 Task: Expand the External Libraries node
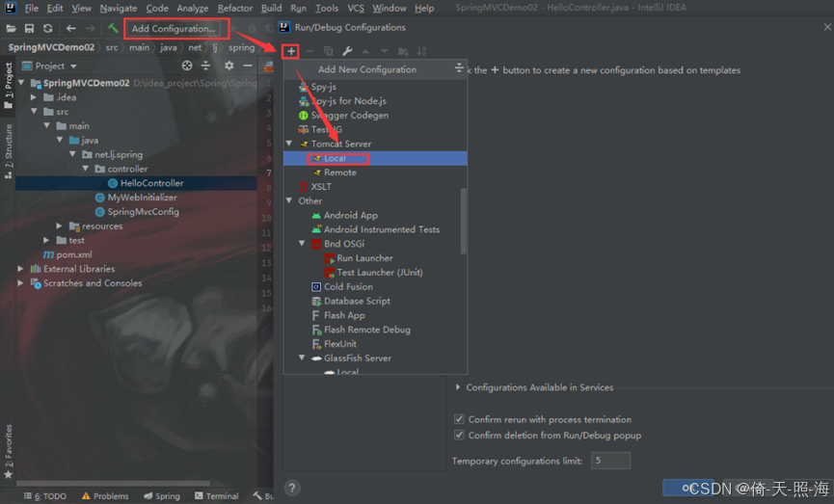(21, 269)
